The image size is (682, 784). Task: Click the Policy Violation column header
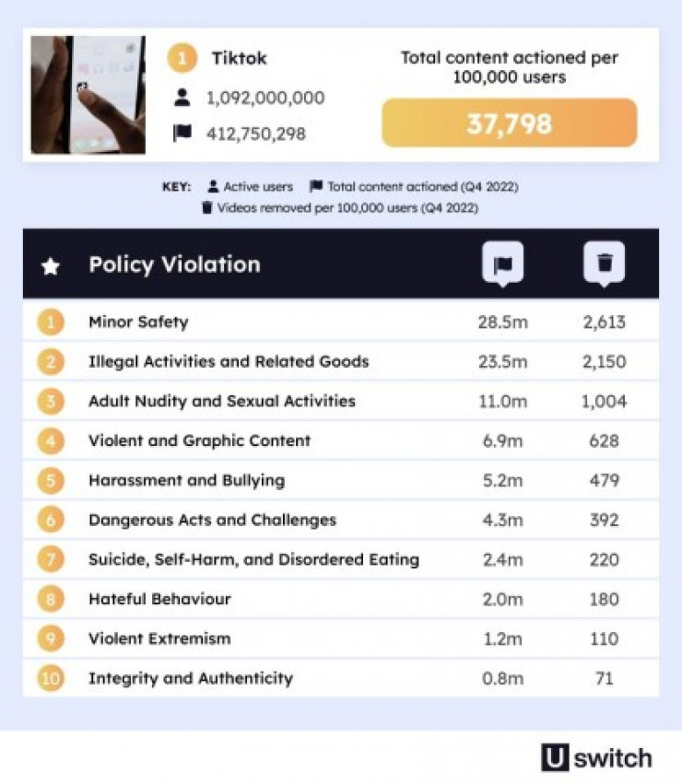[174, 265]
